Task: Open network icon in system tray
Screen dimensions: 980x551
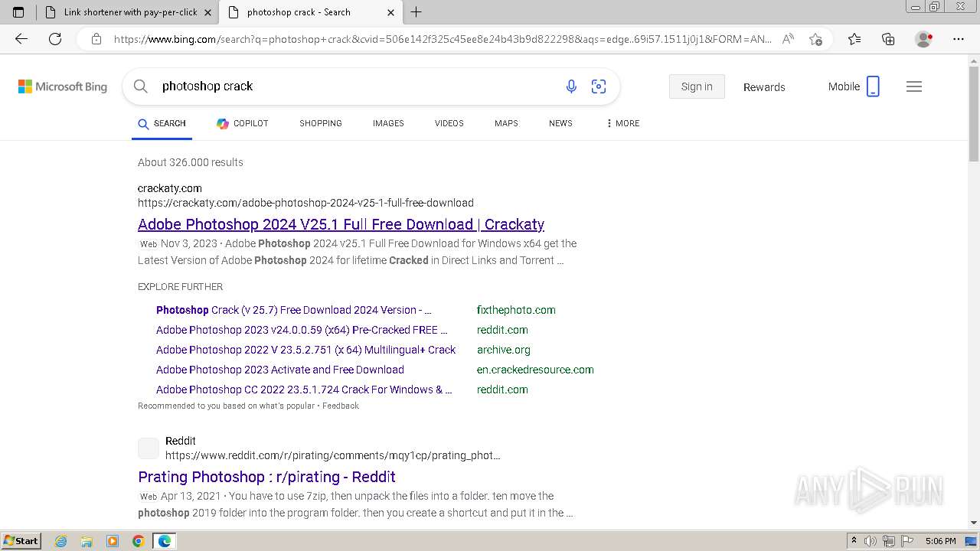Action: pos(888,541)
